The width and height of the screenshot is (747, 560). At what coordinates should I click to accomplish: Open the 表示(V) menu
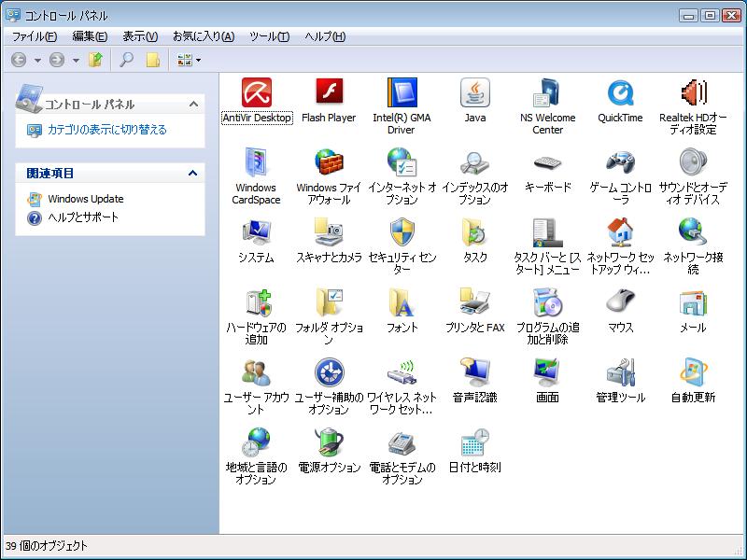(x=140, y=36)
